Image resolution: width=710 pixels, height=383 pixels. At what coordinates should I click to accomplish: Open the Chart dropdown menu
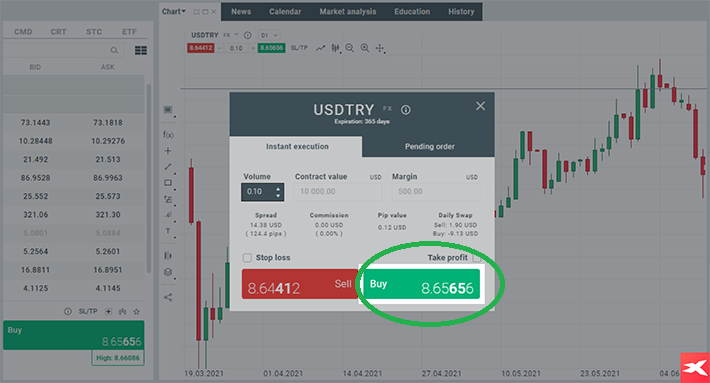(x=174, y=12)
